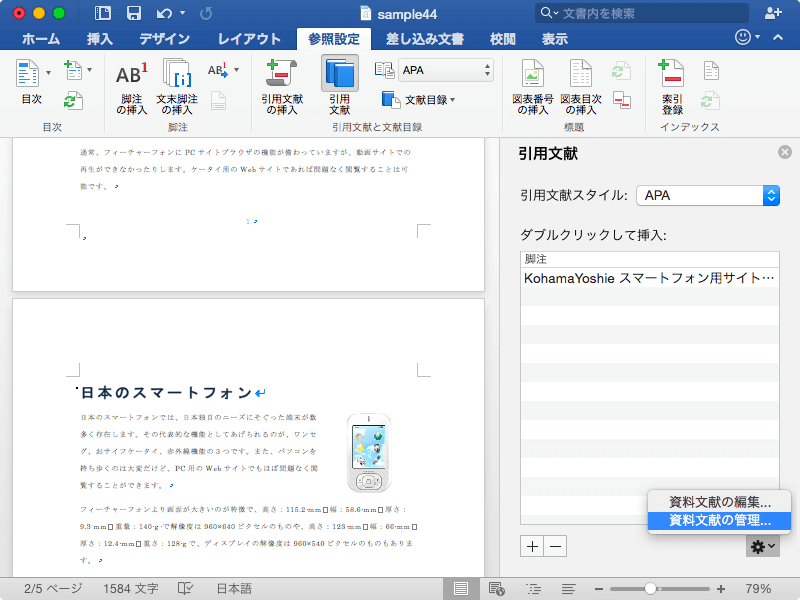The width and height of the screenshot is (800, 600).
Task: Choose 資料文献の管理... from the popup menu
Action: (719, 520)
